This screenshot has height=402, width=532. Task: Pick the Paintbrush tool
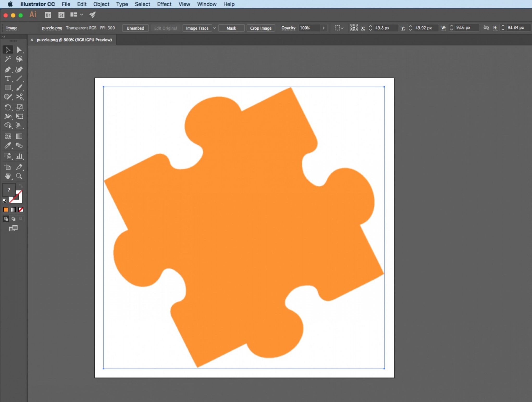[20, 88]
